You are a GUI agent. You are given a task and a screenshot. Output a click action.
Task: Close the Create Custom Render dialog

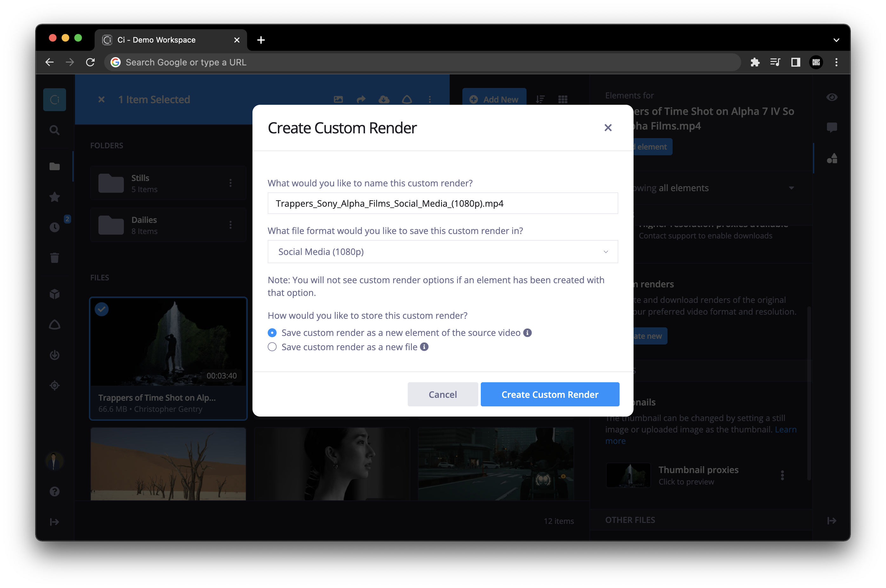pos(608,128)
